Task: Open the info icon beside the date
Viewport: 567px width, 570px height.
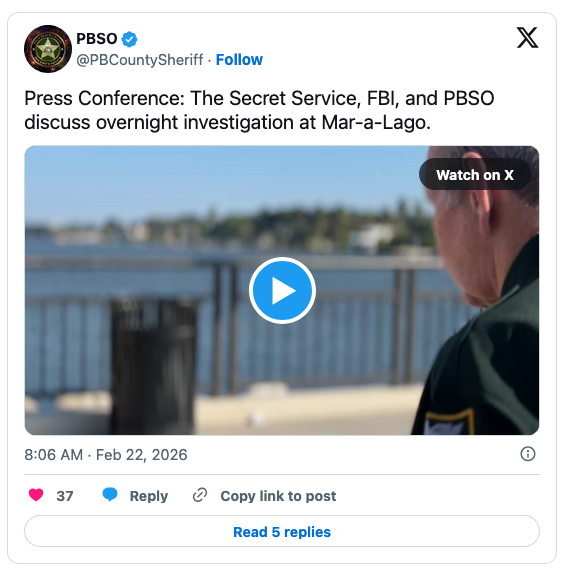Action: 528,454
